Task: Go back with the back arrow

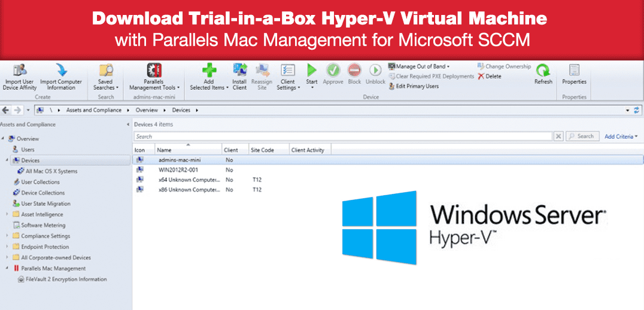Action: (x=5, y=110)
